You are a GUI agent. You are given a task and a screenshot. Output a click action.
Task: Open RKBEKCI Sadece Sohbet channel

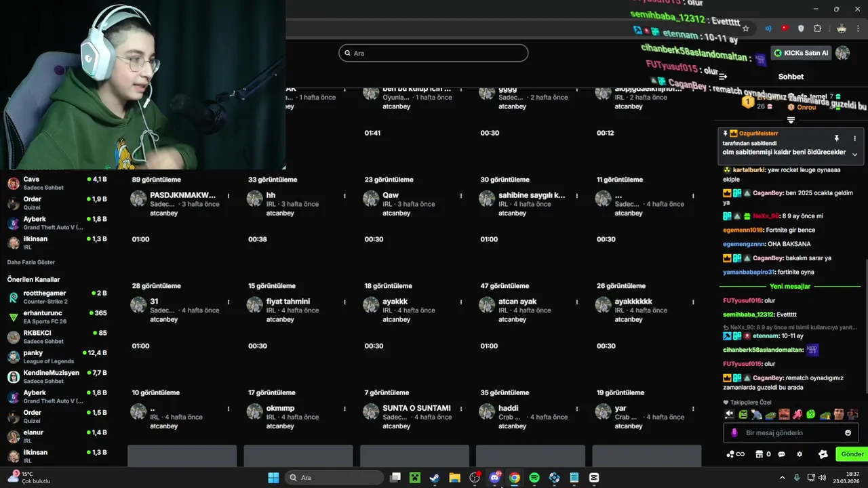click(x=58, y=337)
